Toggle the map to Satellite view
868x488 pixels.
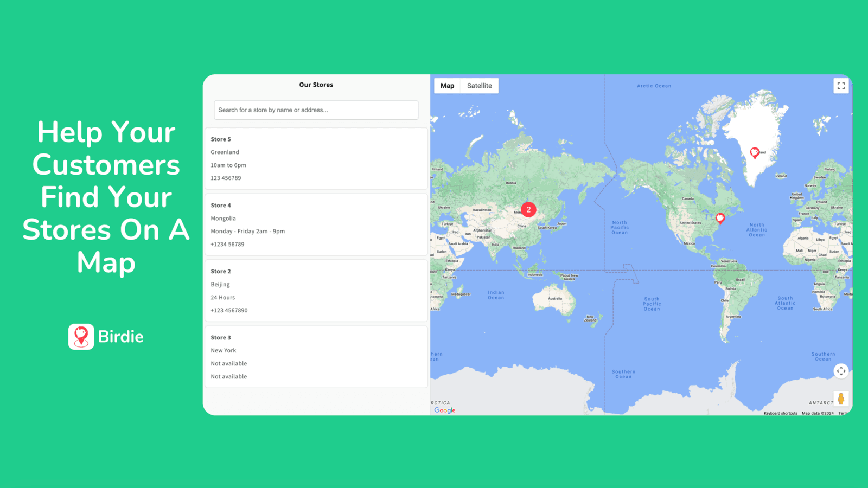pyautogui.click(x=479, y=85)
